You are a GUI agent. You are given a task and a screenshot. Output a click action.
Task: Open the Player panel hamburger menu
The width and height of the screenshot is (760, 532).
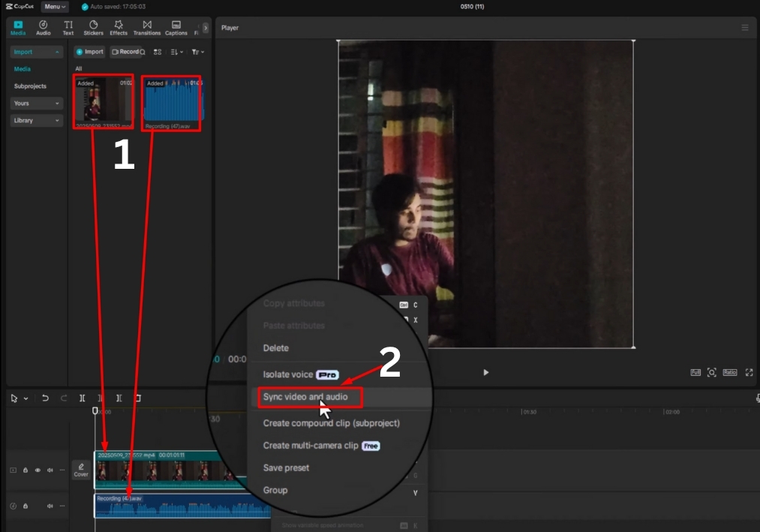click(x=745, y=28)
